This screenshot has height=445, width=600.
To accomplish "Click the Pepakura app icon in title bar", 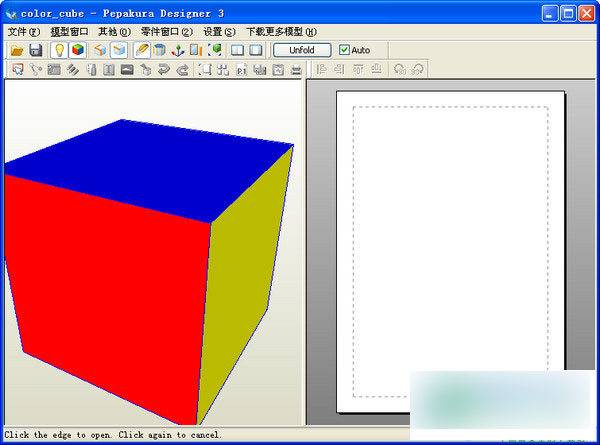I will [11, 14].
